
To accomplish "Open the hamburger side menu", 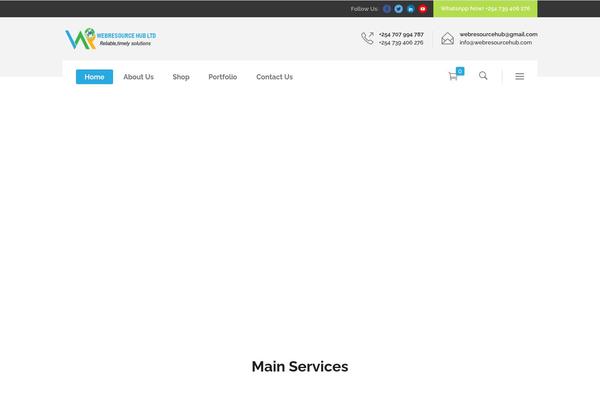I will click(x=519, y=76).
